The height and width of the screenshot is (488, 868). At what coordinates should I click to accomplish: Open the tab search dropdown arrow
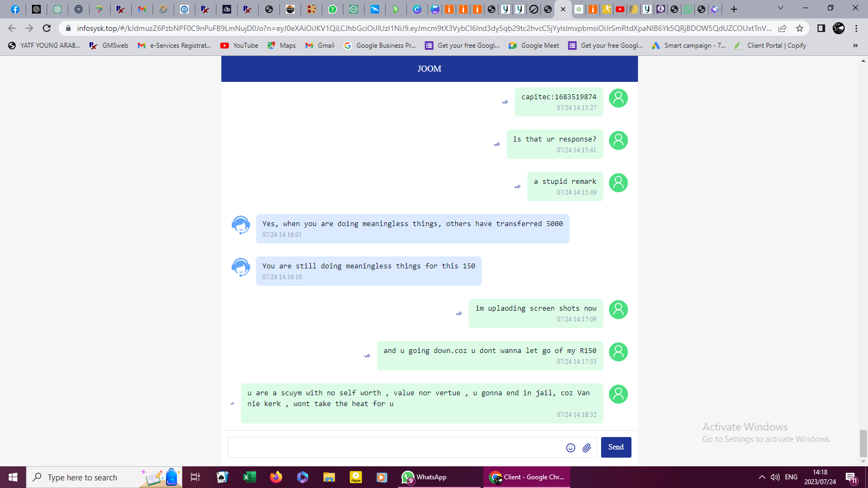click(x=780, y=8)
